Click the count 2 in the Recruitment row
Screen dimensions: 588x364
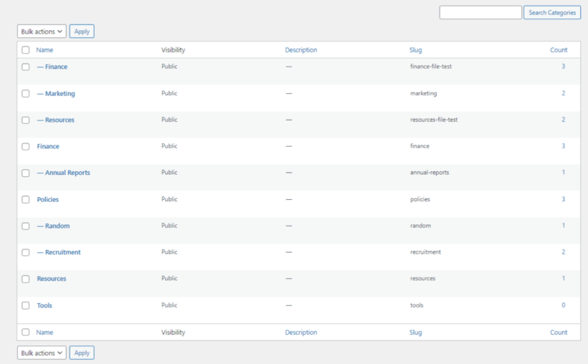tap(563, 252)
